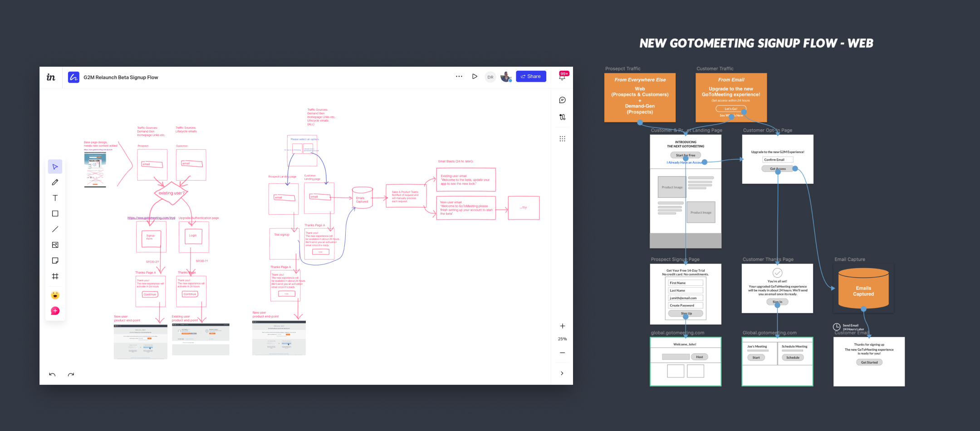Select the Text tool
Viewport: 980px width, 431px height.
(x=55, y=198)
